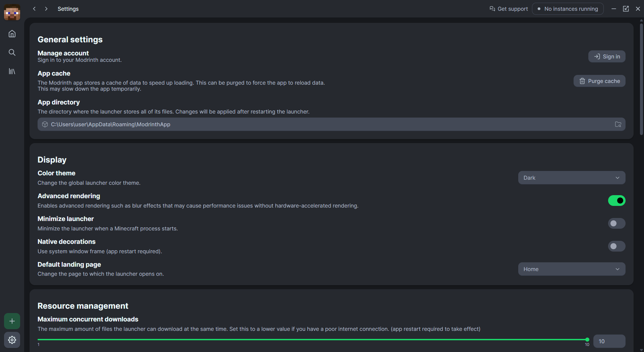Click the Get support link
This screenshot has width=644, height=352.
[x=508, y=9]
